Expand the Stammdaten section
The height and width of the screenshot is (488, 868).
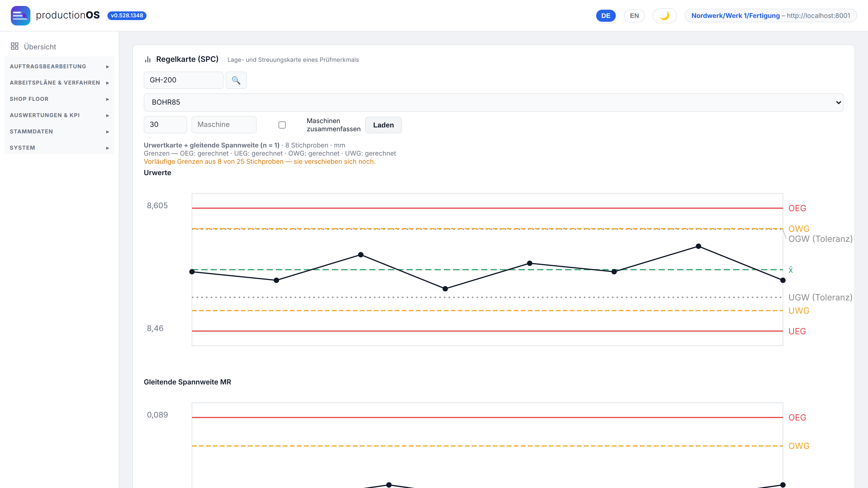(59, 132)
